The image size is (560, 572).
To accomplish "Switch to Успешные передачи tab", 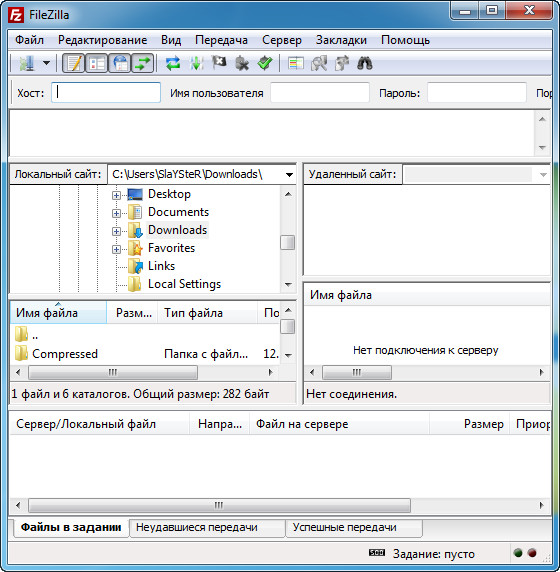I will tap(354, 527).
